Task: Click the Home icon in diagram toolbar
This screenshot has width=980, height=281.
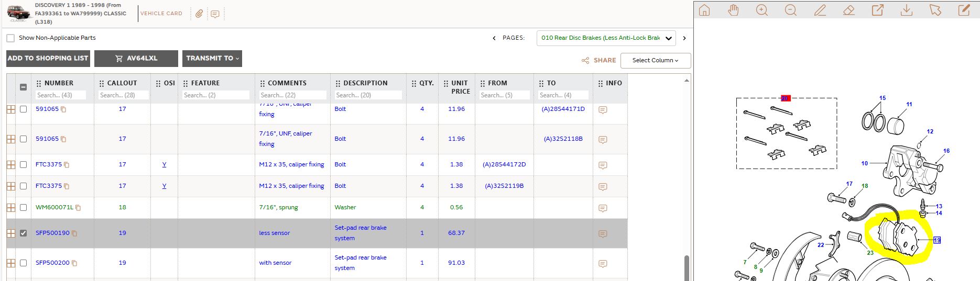Action: tap(704, 10)
